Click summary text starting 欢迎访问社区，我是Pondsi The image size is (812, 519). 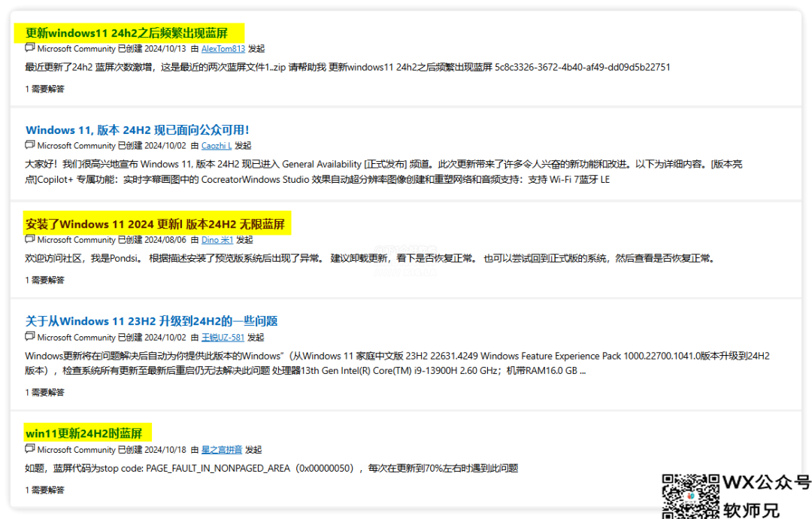(x=371, y=259)
